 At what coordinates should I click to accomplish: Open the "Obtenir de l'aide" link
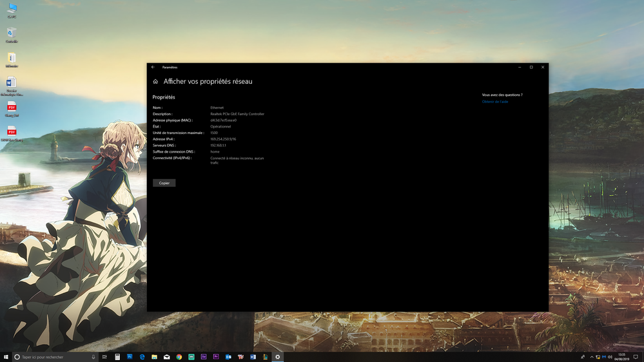pyautogui.click(x=495, y=102)
